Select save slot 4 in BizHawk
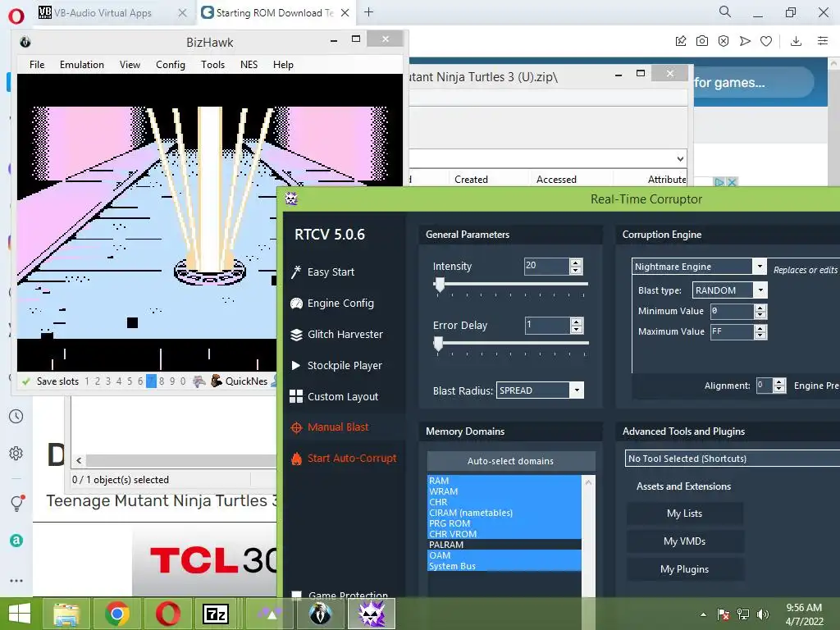Viewport: 840px width, 630px height. tap(119, 381)
